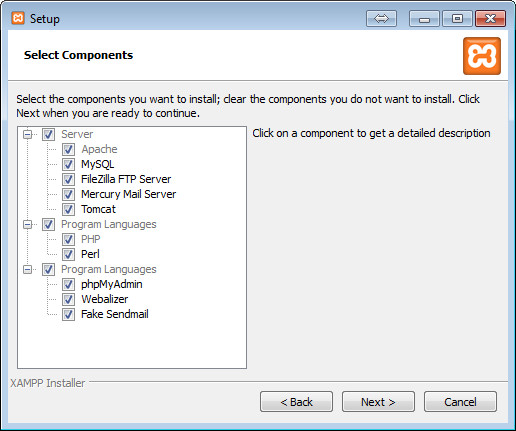Uncheck the Tomcat component
The image size is (516, 431).
[x=68, y=209]
